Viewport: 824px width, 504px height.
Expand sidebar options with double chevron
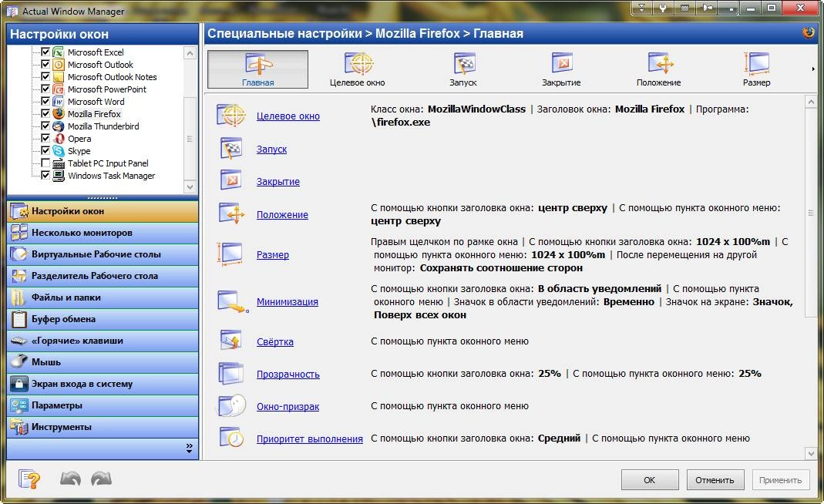[189, 448]
